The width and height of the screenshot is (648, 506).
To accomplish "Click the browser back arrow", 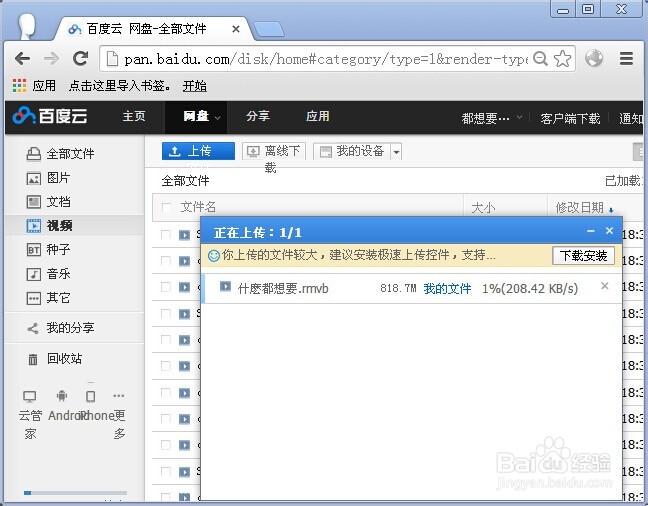I will (22, 59).
